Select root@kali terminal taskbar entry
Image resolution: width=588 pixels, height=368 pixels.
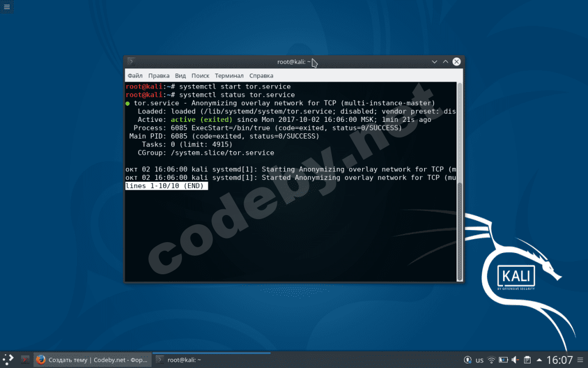coord(212,360)
